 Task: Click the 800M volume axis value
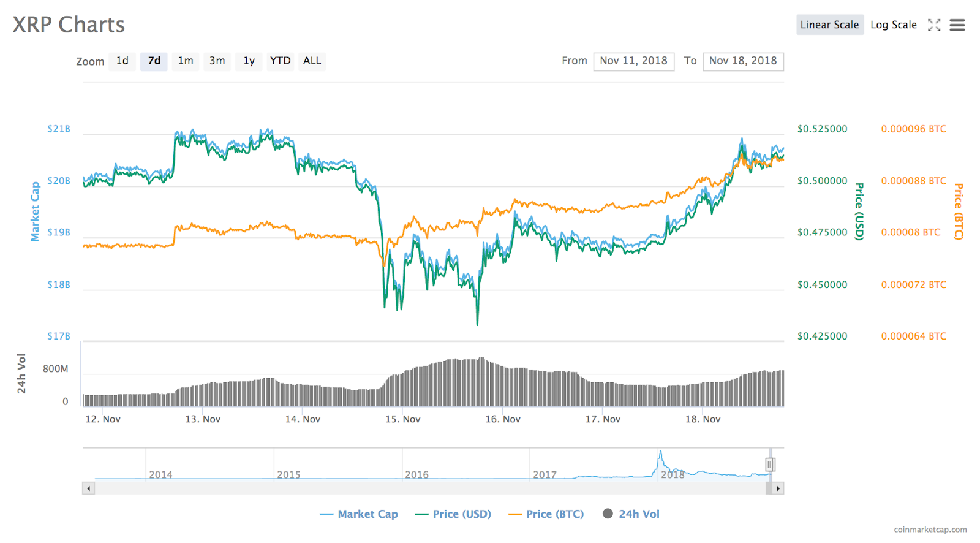(x=56, y=369)
